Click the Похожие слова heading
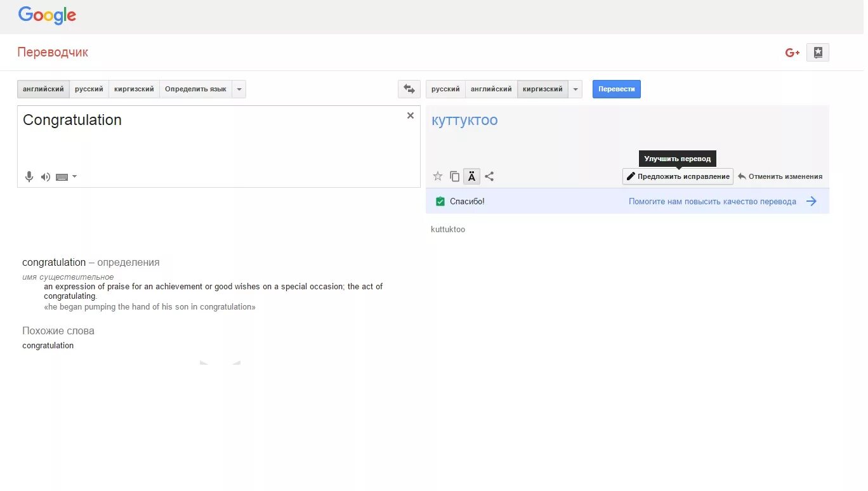The width and height of the screenshot is (868, 491). click(58, 331)
